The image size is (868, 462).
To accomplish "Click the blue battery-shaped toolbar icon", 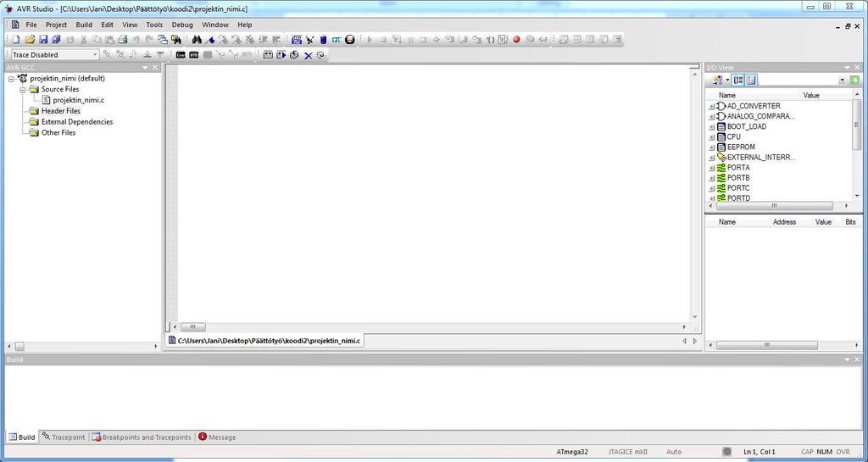I will click(x=323, y=39).
